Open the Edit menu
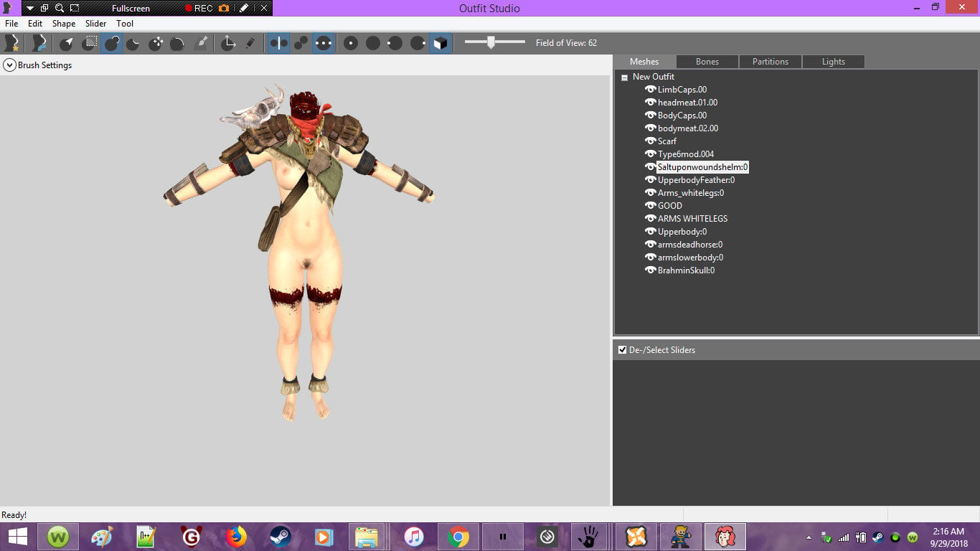980x551 pixels. (35, 24)
